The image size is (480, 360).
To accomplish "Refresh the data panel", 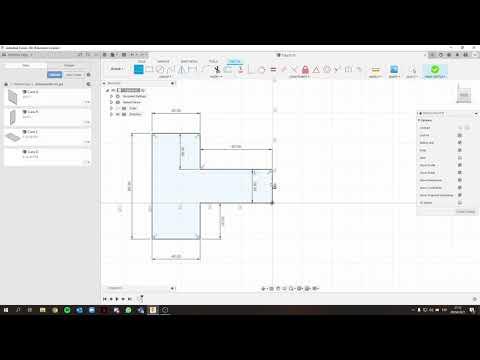I will [x=80, y=54].
